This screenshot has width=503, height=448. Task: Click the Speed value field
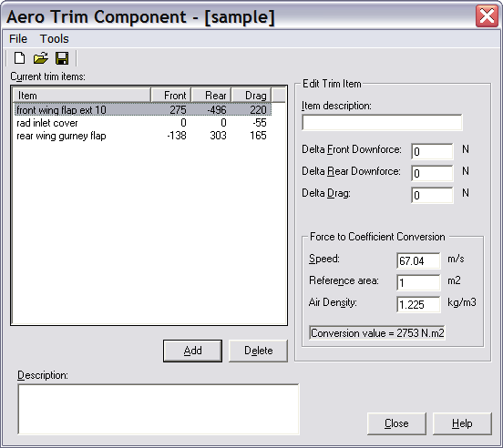[x=418, y=260]
